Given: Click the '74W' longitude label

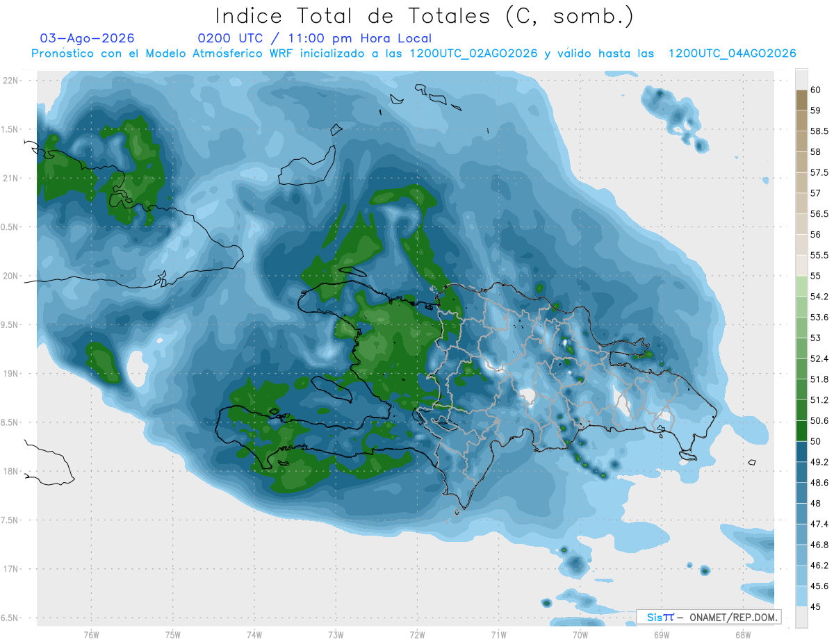Looking at the screenshot, I should click(x=254, y=634).
